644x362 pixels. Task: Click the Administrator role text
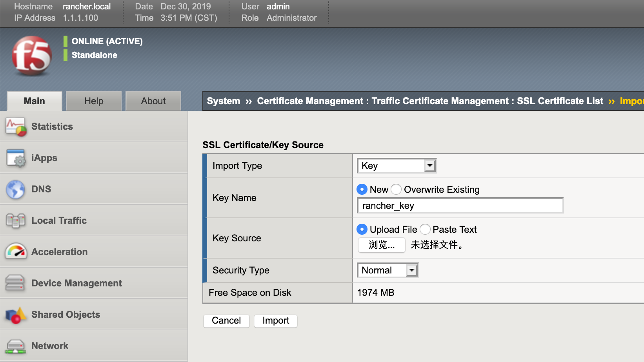click(x=291, y=18)
